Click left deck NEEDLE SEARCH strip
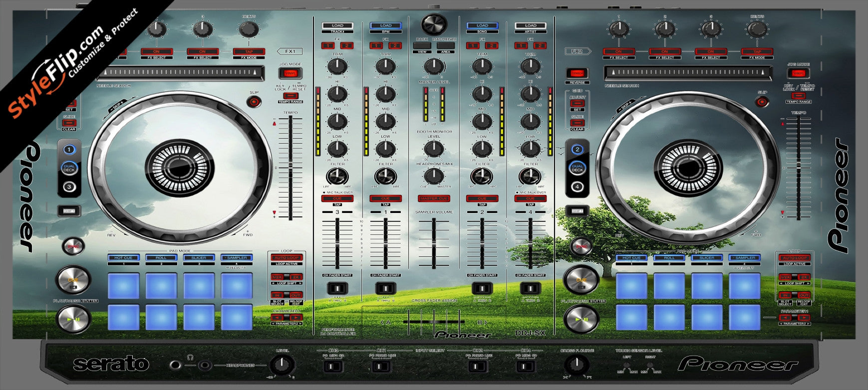 (180, 73)
